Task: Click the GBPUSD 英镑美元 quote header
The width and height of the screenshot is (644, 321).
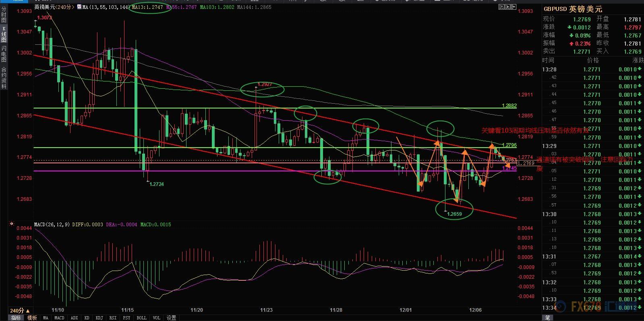Action: click(x=573, y=9)
